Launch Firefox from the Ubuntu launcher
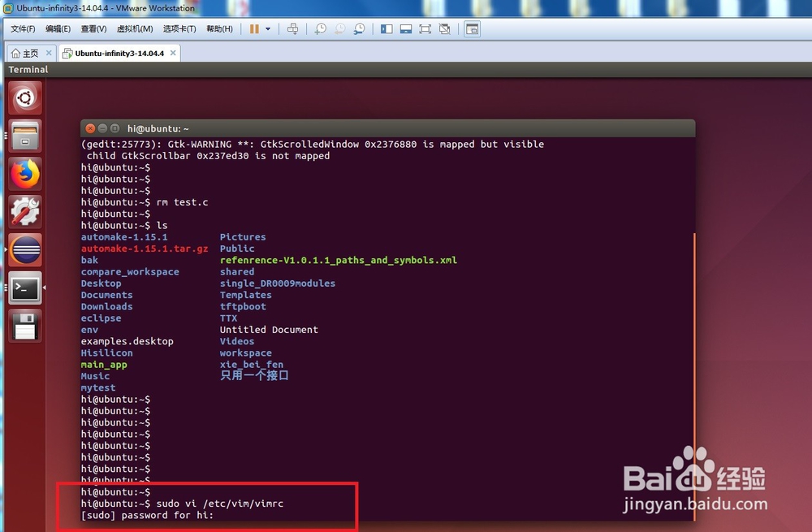Screen dimensions: 812x532 pos(25,174)
